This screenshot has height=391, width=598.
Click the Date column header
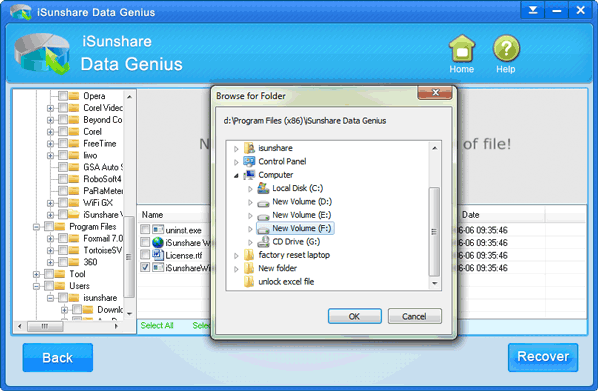pyautogui.click(x=471, y=215)
